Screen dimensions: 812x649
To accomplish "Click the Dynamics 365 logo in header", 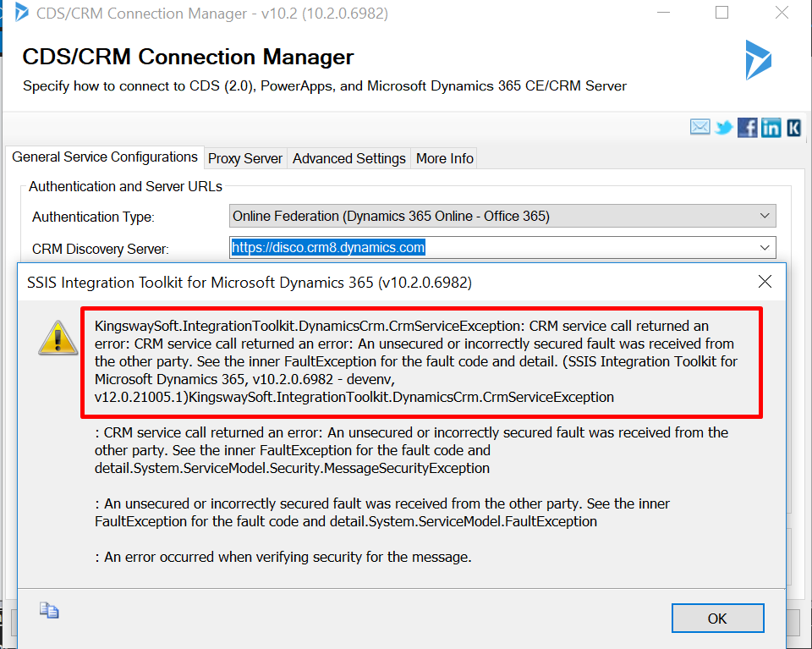I will point(757,60).
